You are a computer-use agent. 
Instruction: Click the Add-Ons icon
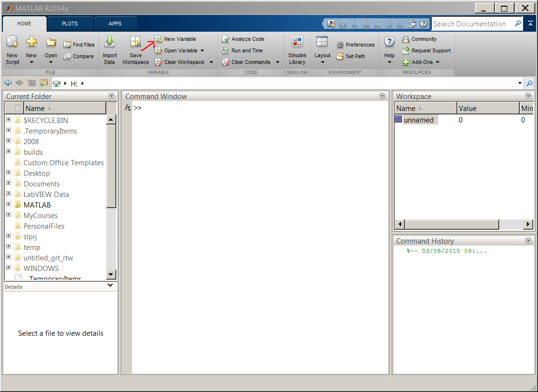(406, 62)
